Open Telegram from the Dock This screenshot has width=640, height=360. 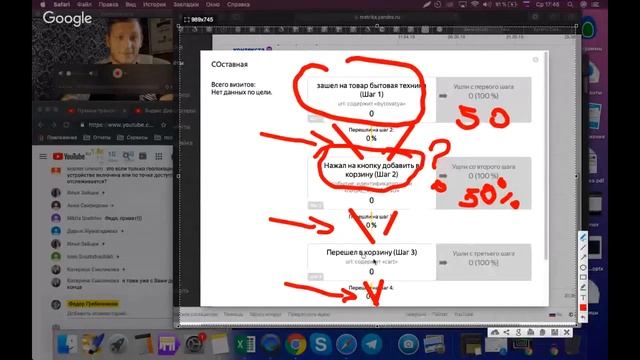pos(371,344)
